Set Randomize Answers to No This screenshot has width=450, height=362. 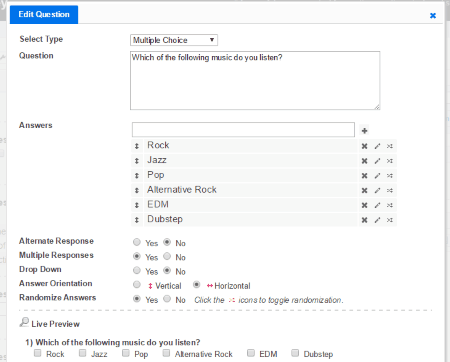point(167,299)
